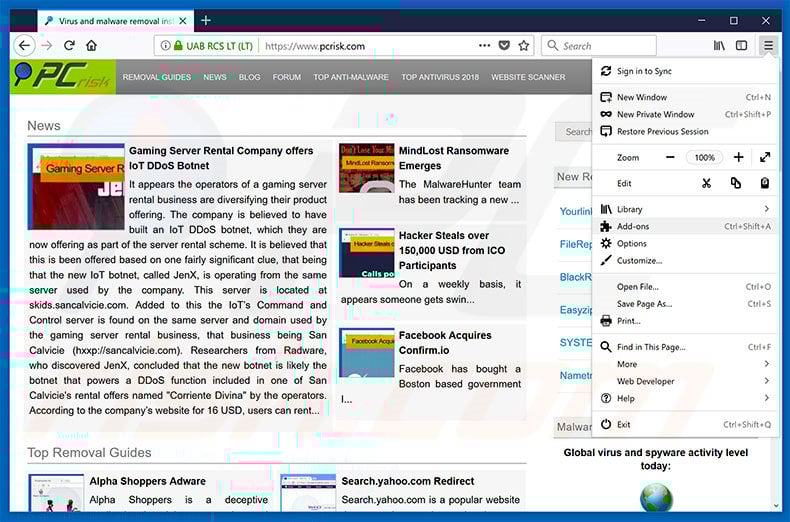Expand the Library submenu

pyautogui.click(x=684, y=209)
